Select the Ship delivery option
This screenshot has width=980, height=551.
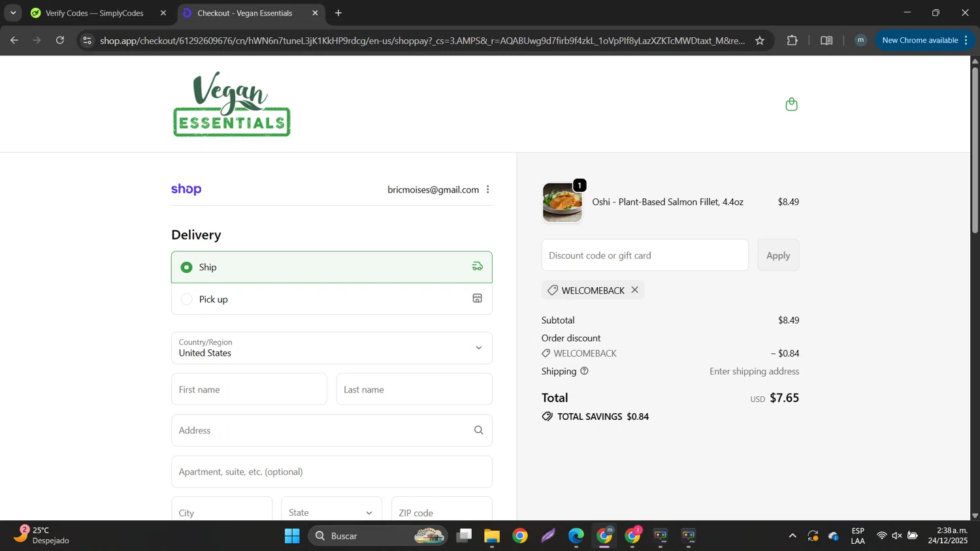click(x=332, y=267)
